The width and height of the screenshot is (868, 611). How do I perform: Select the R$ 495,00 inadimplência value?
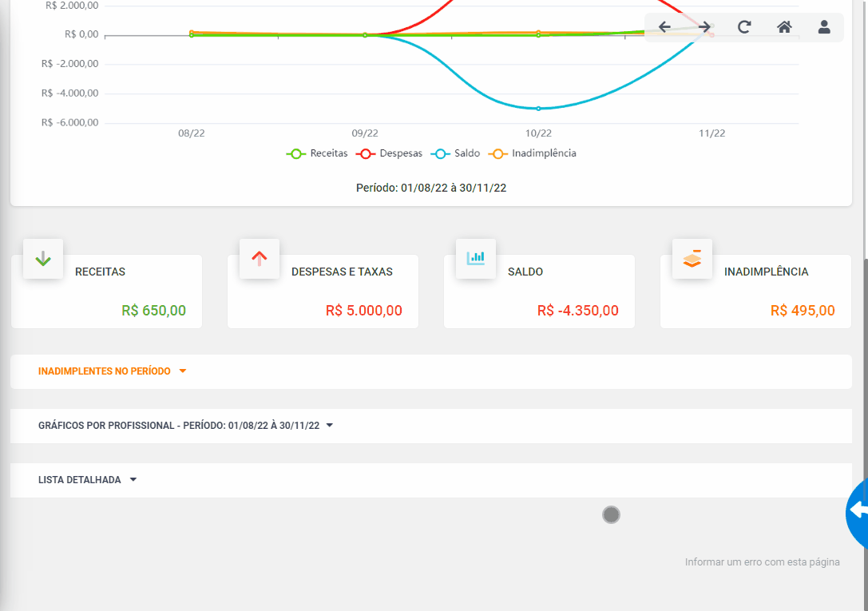pyautogui.click(x=803, y=311)
